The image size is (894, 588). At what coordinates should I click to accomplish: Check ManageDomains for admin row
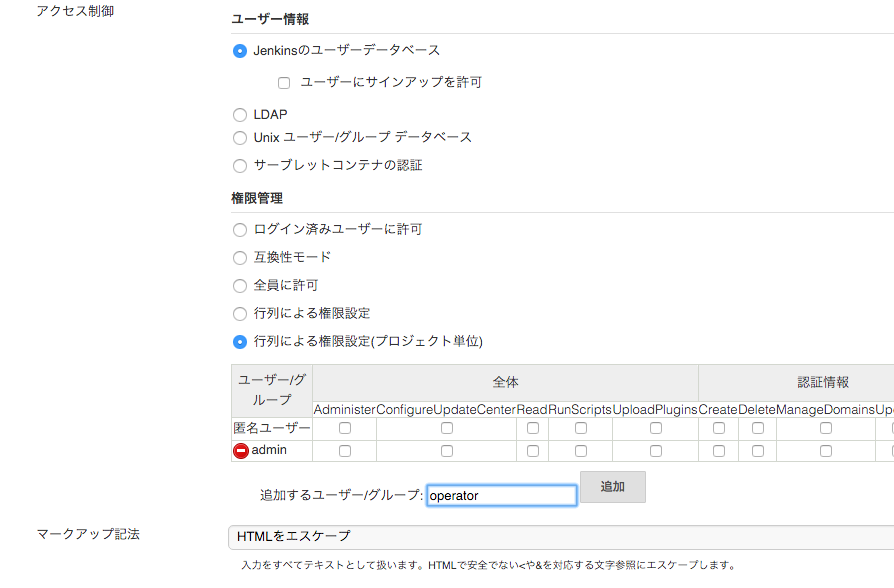tap(826, 451)
